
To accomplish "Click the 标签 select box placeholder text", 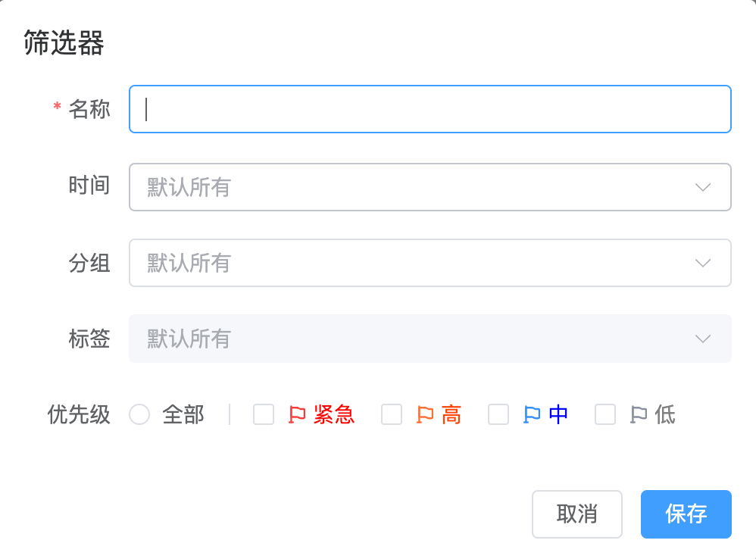I will (189, 339).
